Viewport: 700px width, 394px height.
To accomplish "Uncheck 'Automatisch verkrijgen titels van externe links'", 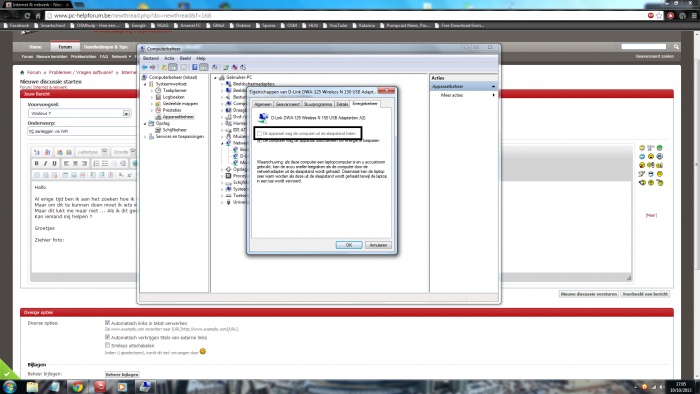I will 107,337.
